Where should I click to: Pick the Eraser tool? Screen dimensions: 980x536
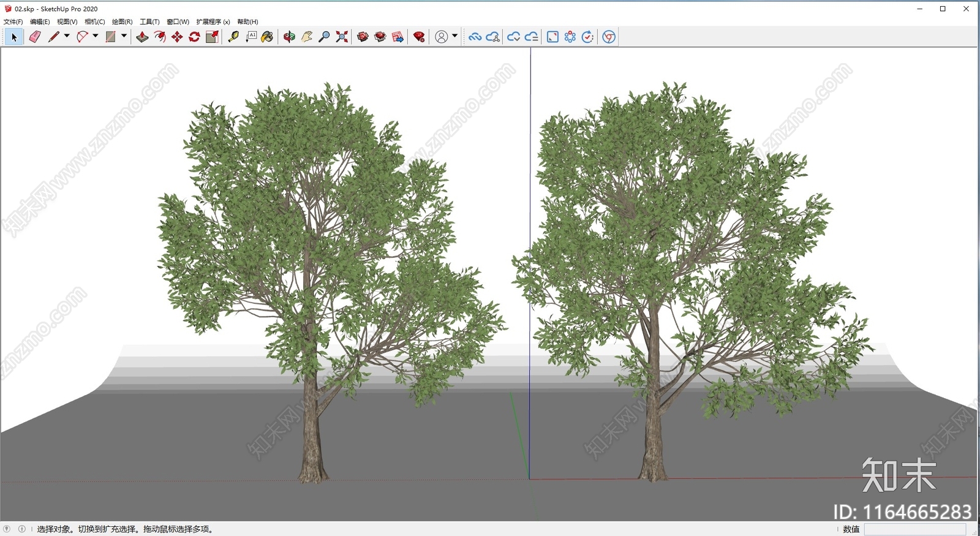tap(35, 37)
